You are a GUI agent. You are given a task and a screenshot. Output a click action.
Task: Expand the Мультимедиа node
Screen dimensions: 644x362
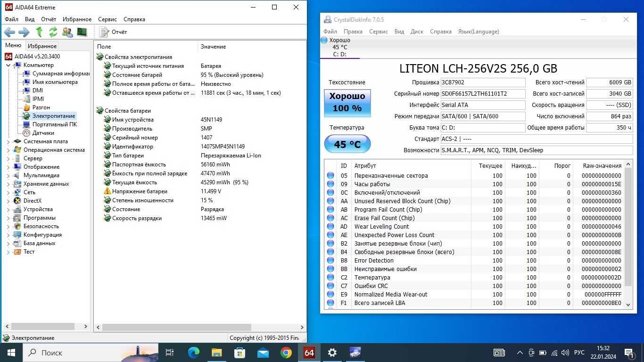click(8, 175)
